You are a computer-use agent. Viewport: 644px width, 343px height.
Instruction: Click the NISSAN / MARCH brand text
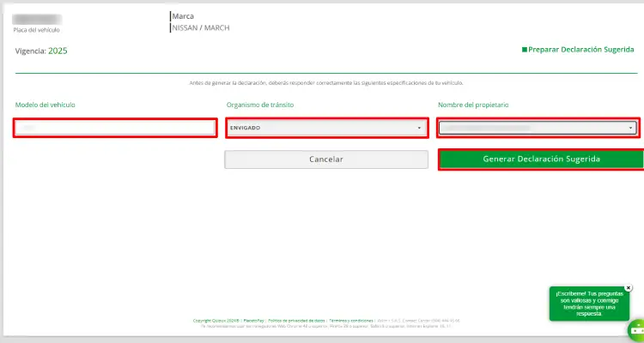[201, 27]
